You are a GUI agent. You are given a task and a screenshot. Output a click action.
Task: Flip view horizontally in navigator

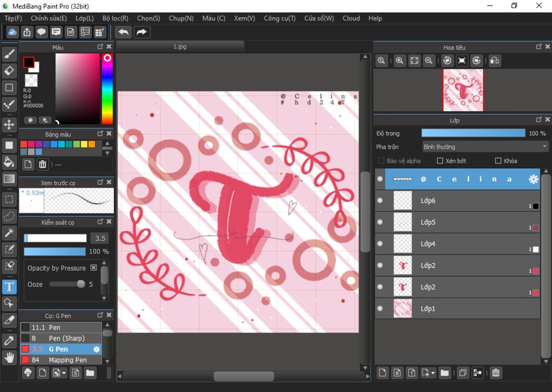point(495,60)
